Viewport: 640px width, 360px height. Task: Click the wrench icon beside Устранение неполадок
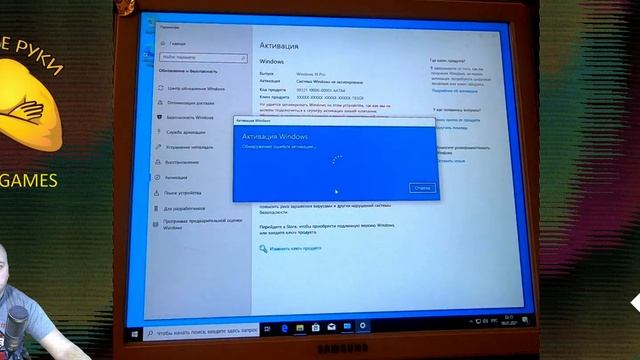point(158,147)
